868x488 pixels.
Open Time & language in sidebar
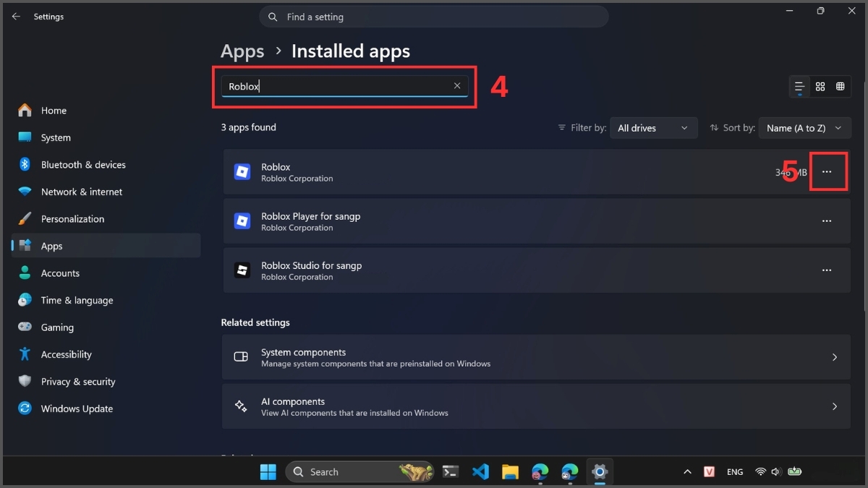click(106, 300)
